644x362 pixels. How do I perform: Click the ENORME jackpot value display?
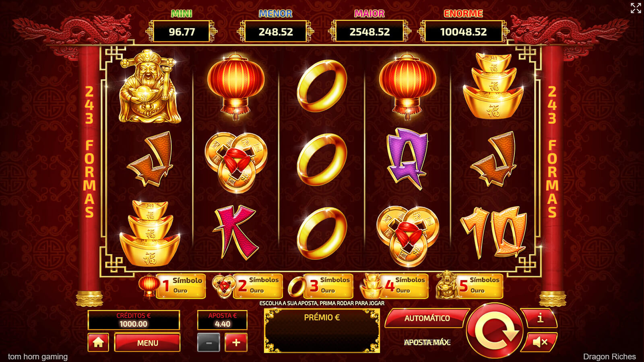(x=463, y=32)
